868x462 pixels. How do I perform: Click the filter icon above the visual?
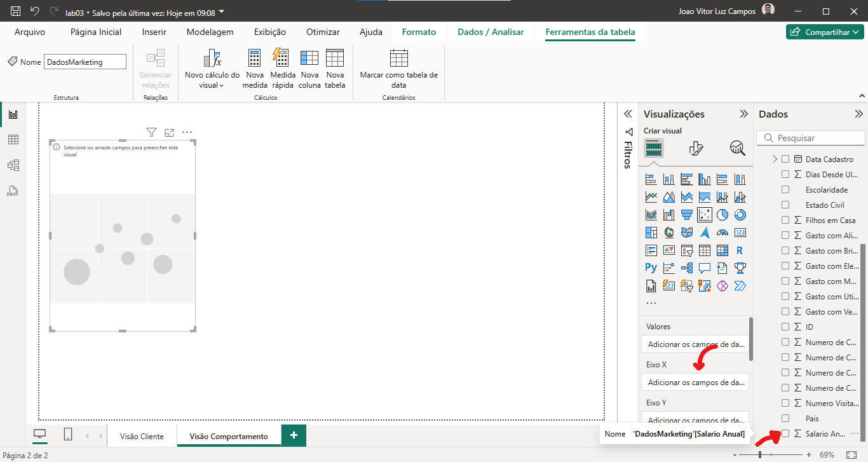coord(151,132)
